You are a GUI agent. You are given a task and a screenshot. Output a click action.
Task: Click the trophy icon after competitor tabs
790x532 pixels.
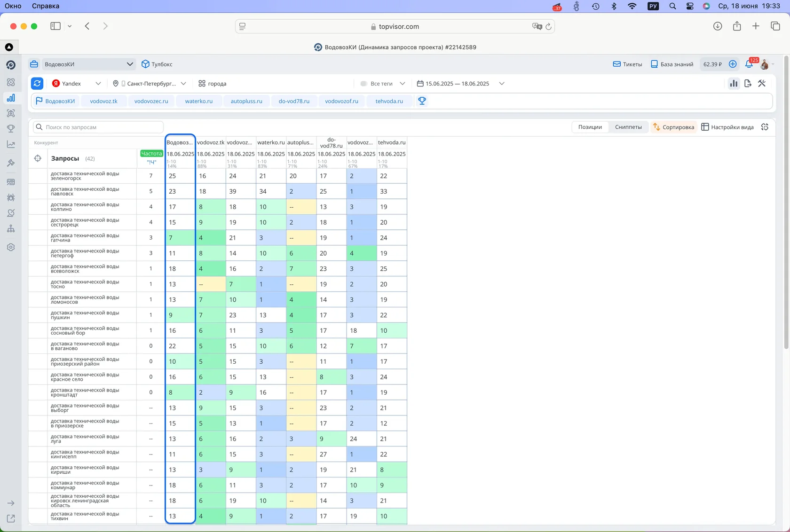[x=422, y=101]
